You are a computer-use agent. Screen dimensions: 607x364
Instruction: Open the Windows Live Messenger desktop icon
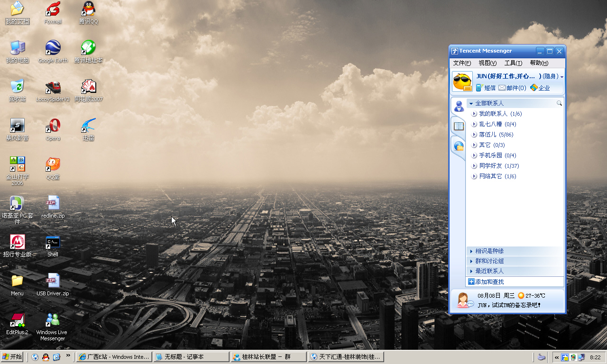coord(53,320)
